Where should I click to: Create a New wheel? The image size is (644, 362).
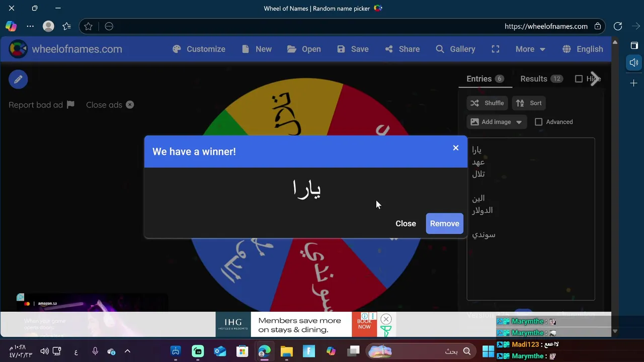tap(257, 49)
